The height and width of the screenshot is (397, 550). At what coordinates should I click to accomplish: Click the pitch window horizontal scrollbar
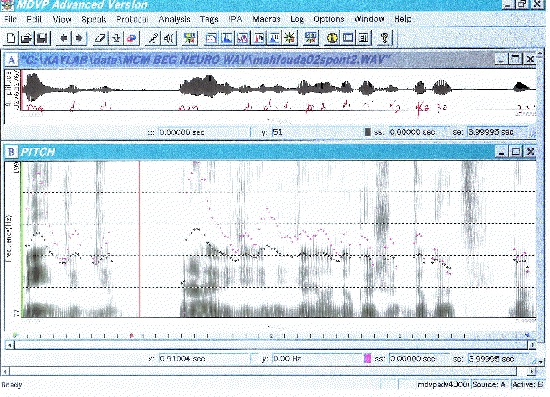point(271,345)
